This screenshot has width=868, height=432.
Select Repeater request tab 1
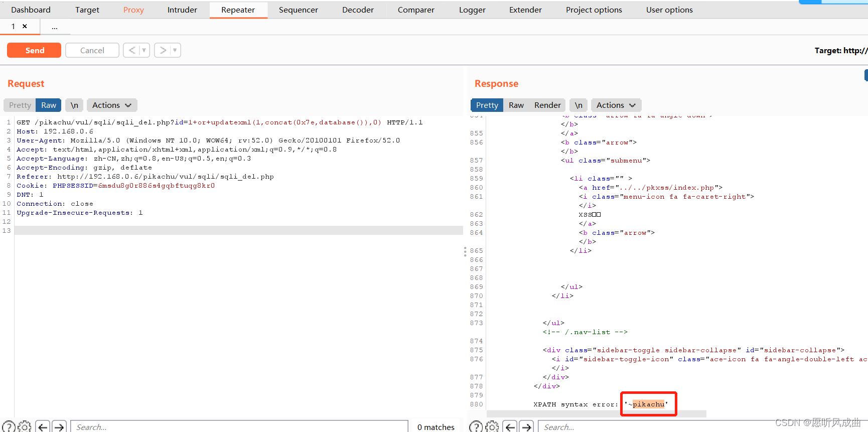point(13,27)
